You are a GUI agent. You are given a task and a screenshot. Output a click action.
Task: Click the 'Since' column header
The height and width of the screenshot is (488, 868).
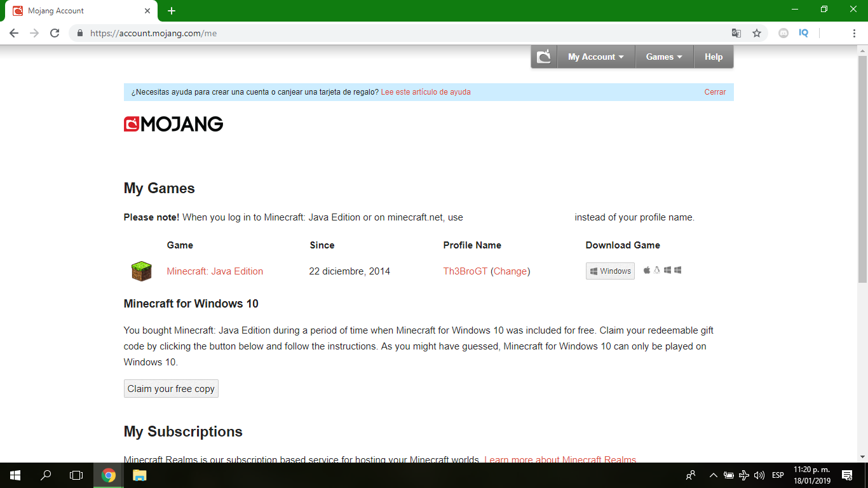pyautogui.click(x=322, y=245)
